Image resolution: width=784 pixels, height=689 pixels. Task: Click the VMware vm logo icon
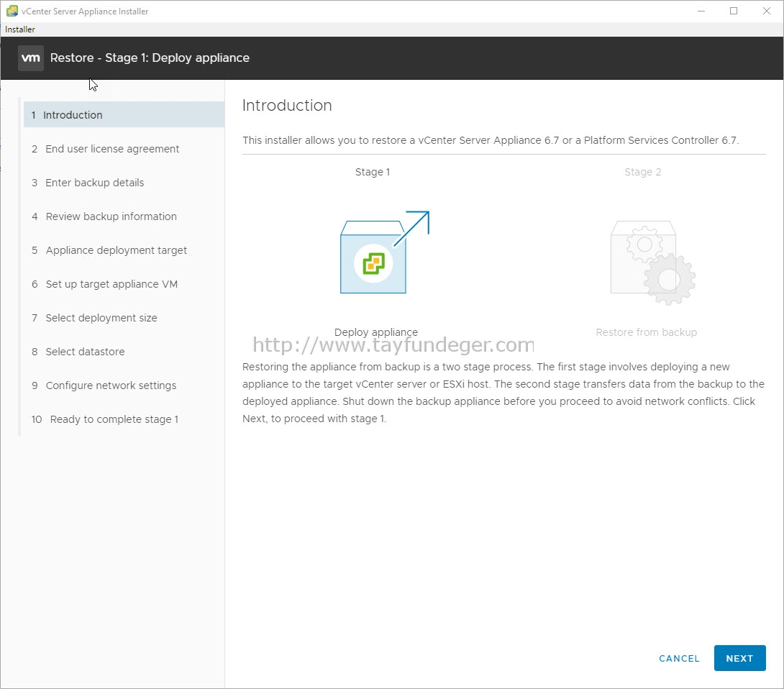(30, 58)
